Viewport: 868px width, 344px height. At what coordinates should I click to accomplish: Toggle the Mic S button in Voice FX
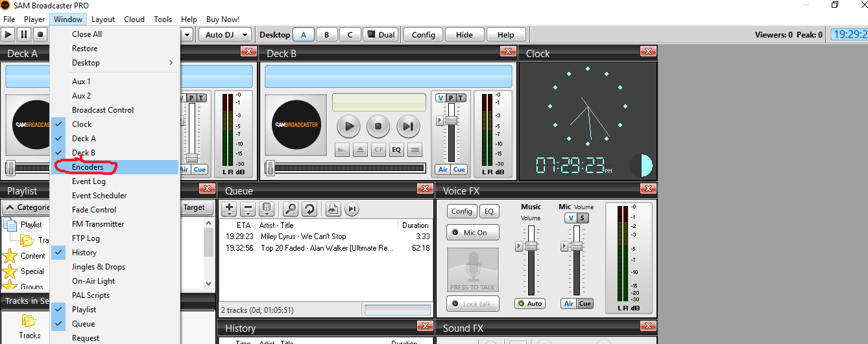[x=583, y=218]
